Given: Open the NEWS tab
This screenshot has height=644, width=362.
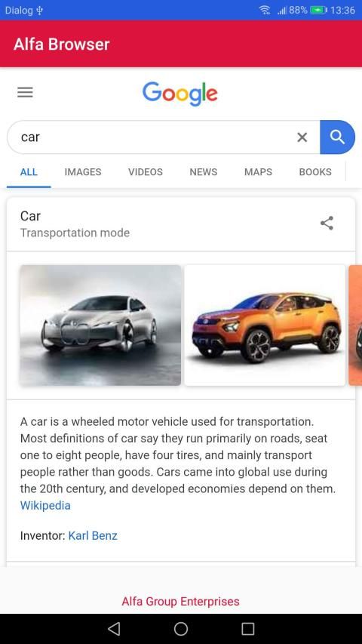Looking at the screenshot, I should point(204,172).
